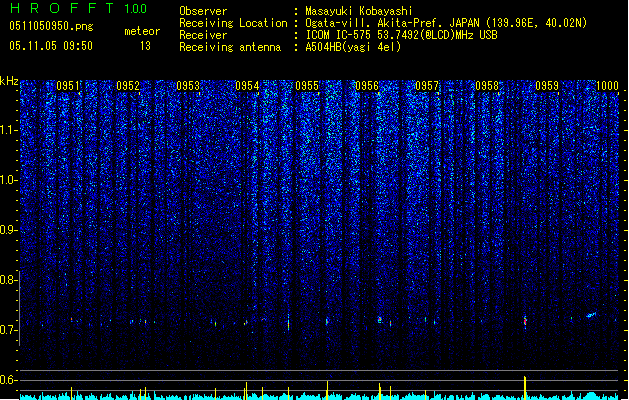Click the HROFFT 1.0.0 title text
The image size is (629, 400).
click(x=78, y=8)
